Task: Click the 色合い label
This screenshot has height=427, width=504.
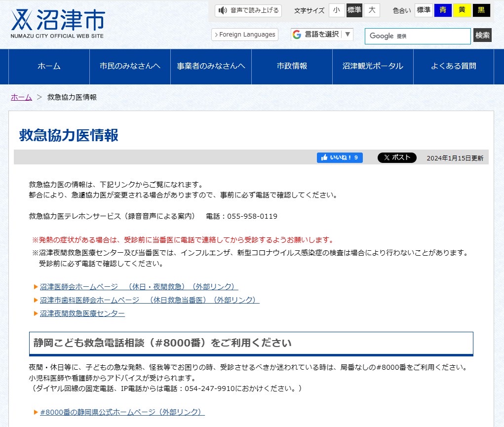Action: click(402, 10)
